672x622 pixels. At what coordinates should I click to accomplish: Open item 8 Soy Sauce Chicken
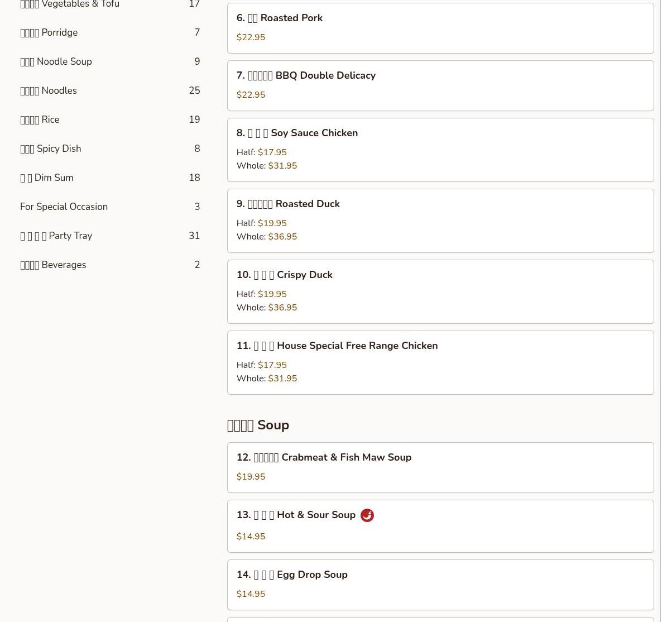click(x=440, y=150)
